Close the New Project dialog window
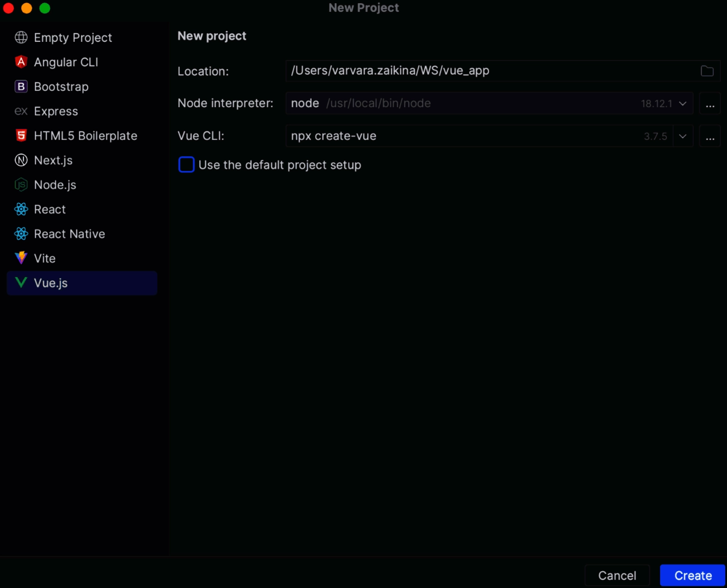Image resolution: width=727 pixels, height=588 pixels. pyautogui.click(x=9, y=8)
